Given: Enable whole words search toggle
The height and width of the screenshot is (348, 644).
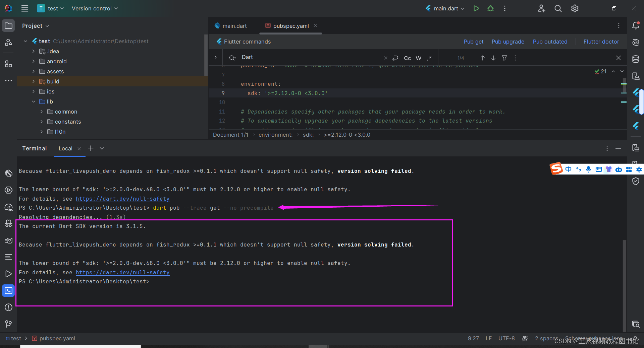Looking at the screenshot, I should coord(418,58).
